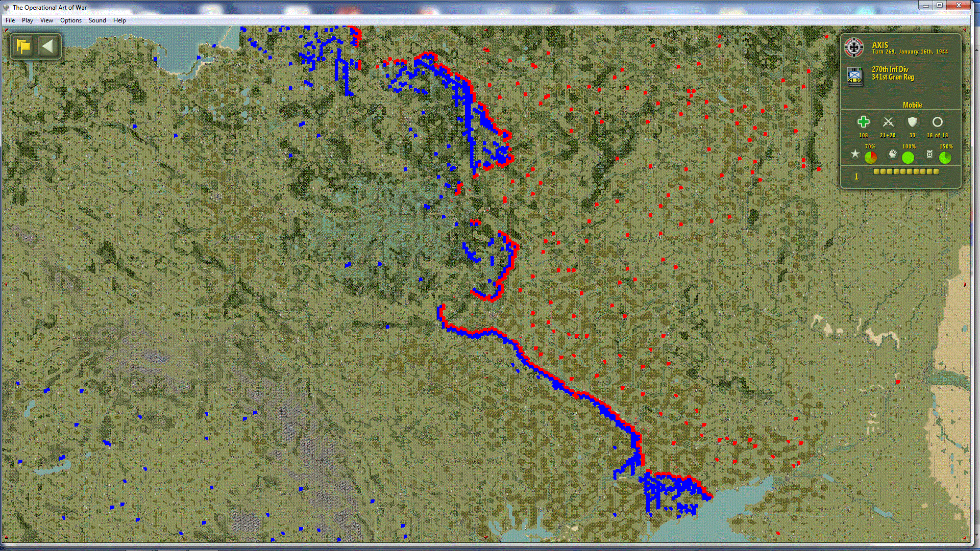This screenshot has height=551, width=980.
Task: Open the File menu
Action: pos(10,20)
